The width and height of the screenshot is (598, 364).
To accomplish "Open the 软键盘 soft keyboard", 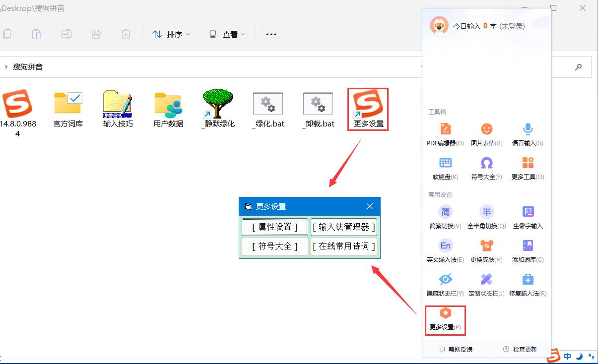I will click(445, 164).
